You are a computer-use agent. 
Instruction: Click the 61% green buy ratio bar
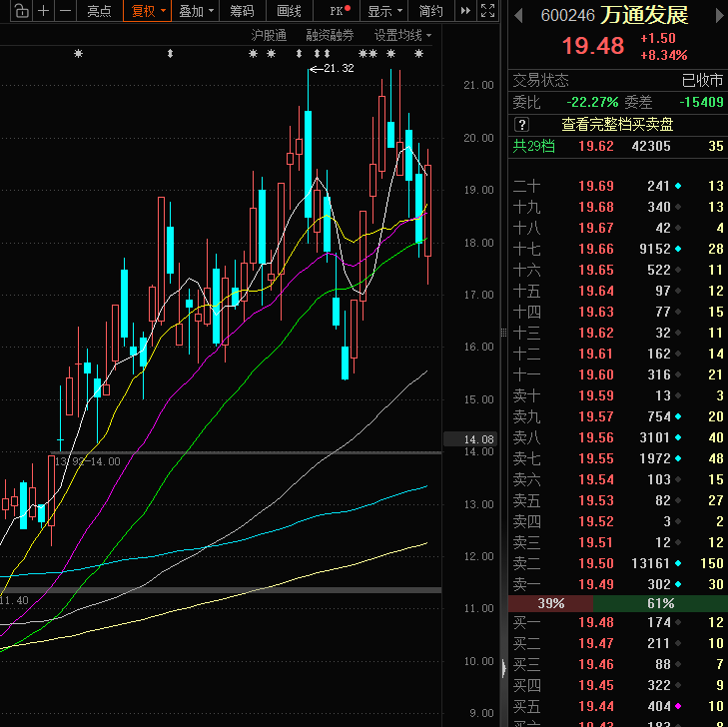(x=660, y=603)
